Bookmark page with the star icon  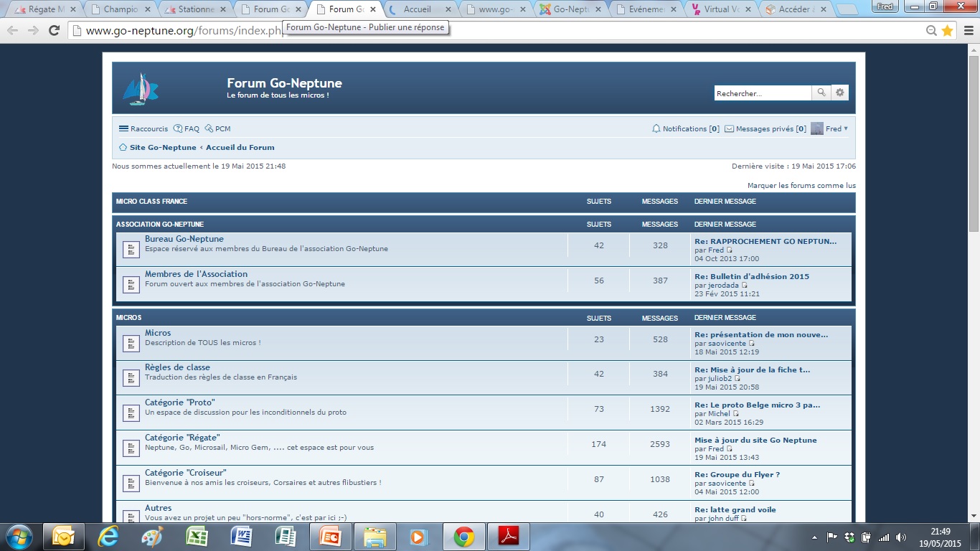point(947,31)
